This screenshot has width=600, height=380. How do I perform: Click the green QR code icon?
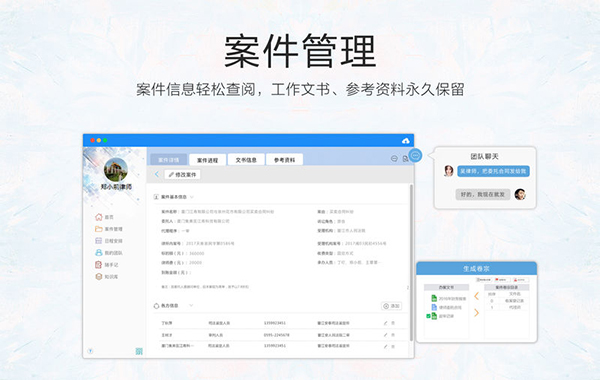pyautogui.click(x=139, y=351)
